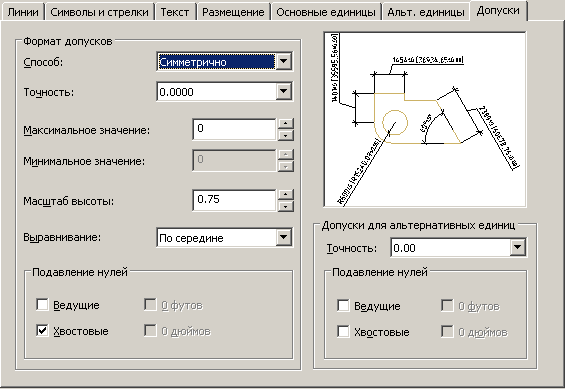565x389 pixels.
Task: Increase Масштаб высоты with up arrow
Action: coord(285,194)
